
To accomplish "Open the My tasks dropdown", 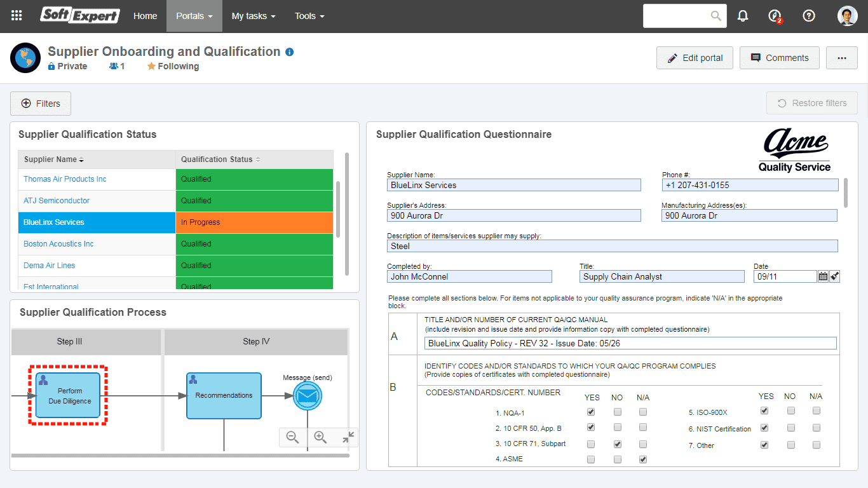I will pyautogui.click(x=254, y=16).
